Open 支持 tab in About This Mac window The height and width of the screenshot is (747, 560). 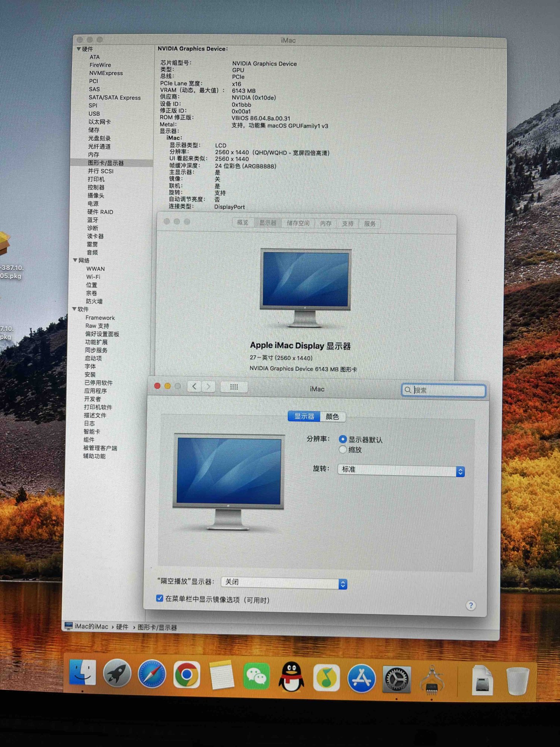click(348, 224)
